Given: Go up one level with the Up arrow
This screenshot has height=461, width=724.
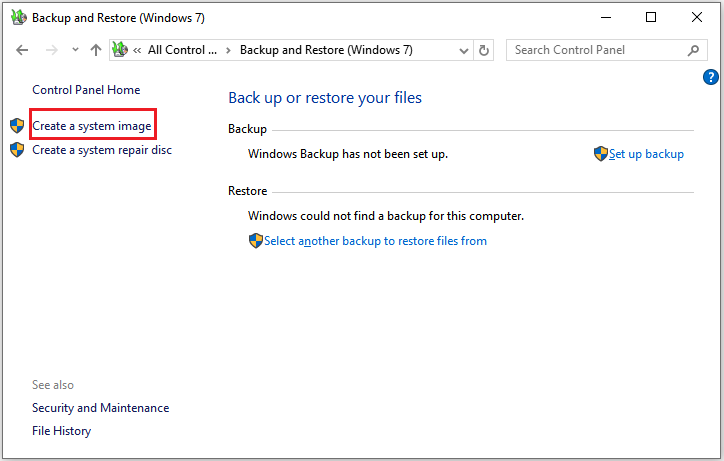Looking at the screenshot, I should 96,50.
